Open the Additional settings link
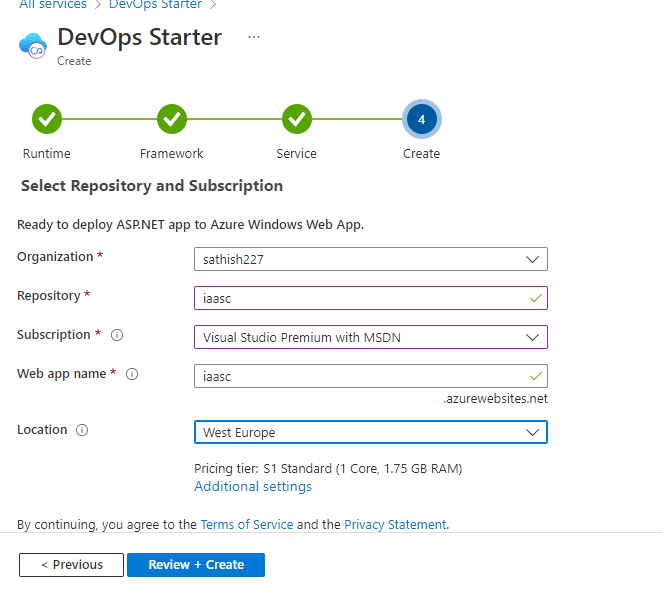 (253, 487)
